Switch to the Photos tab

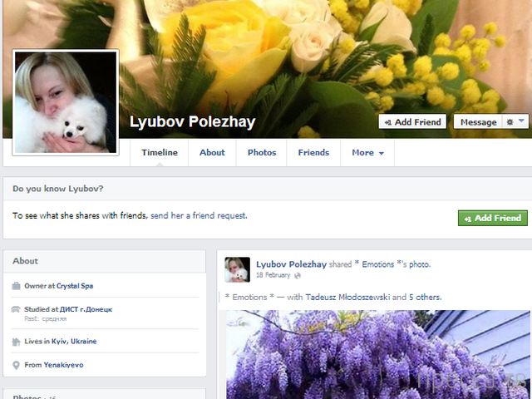262,153
